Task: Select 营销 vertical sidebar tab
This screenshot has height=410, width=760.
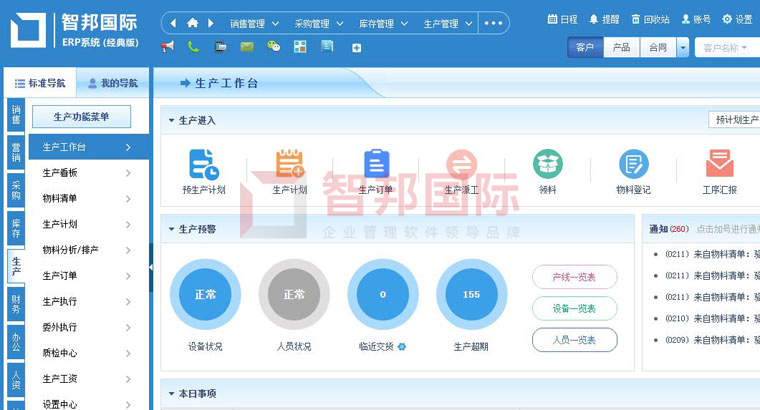Action: point(16,152)
